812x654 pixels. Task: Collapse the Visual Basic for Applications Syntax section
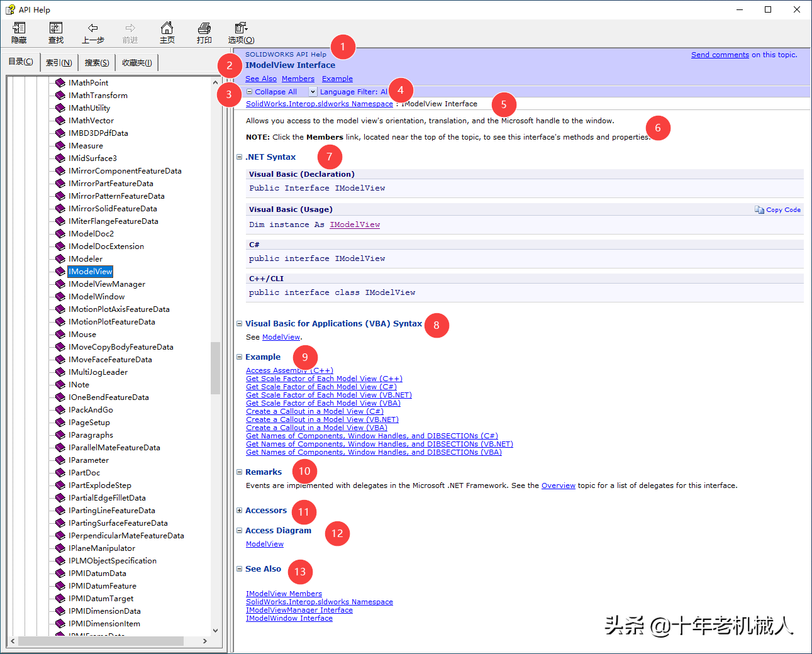[x=239, y=324]
